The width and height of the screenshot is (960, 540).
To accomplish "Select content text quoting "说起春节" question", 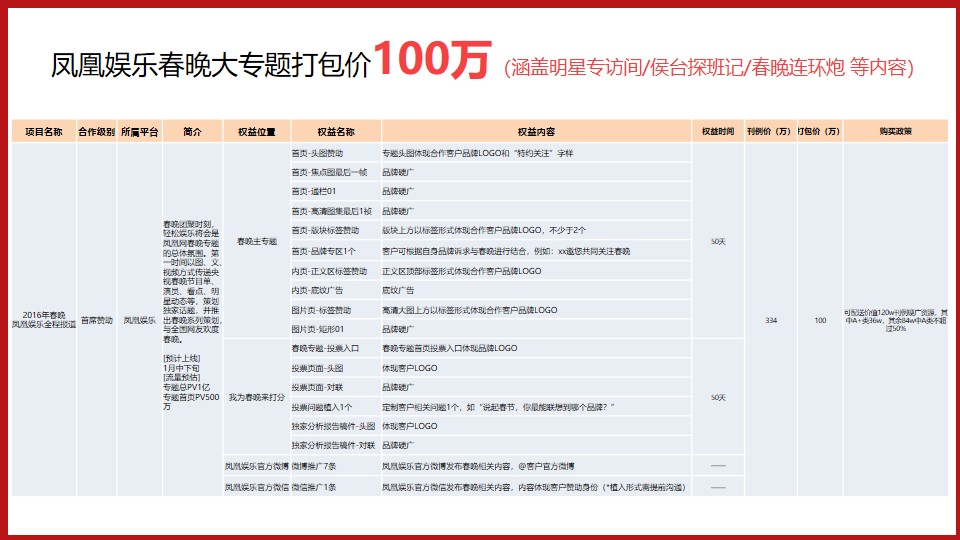I will point(498,407).
